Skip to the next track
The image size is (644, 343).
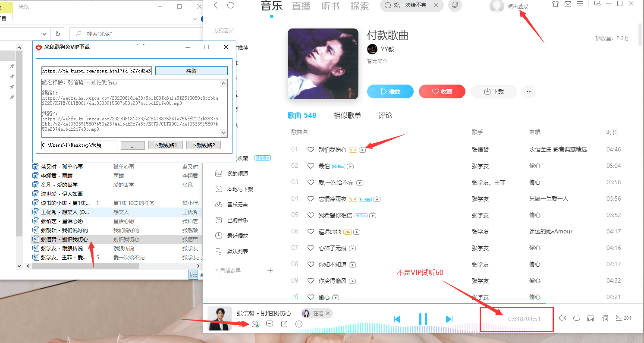tap(449, 319)
